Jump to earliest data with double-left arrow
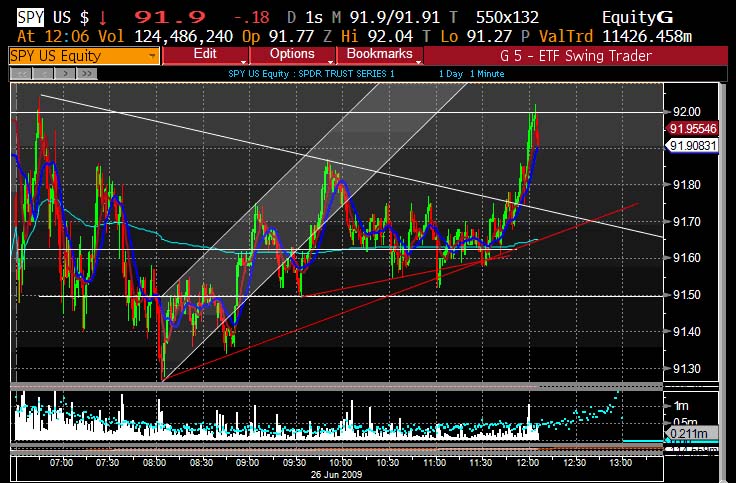The width and height of the screenshot is (736, 483). tap(21, 74)
